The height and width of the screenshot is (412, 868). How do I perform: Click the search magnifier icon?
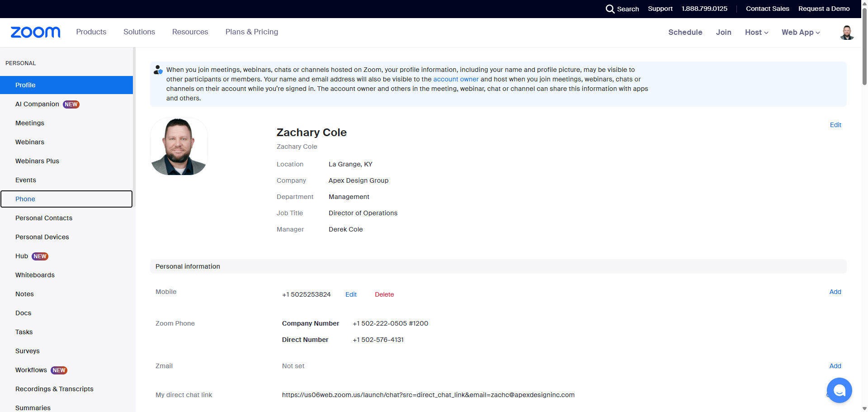[610, 9]
